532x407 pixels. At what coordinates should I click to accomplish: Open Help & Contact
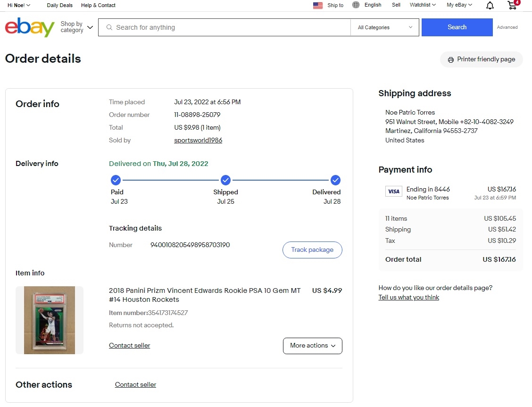tap(99, 6)
